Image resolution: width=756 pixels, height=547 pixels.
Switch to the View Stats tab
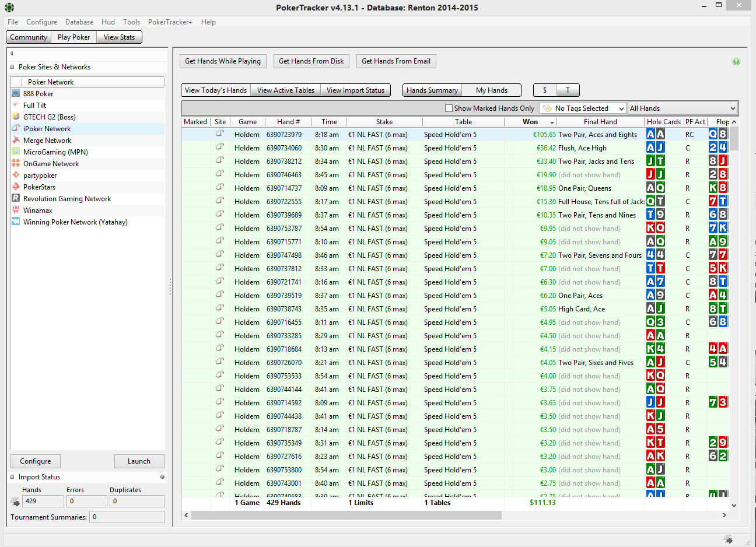tap(119, 37)
